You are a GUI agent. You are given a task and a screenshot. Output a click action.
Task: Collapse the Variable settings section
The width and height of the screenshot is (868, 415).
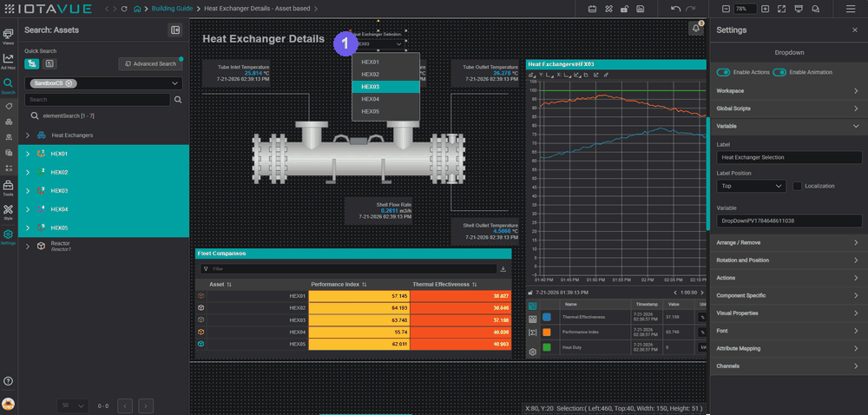tap(789, 126)
